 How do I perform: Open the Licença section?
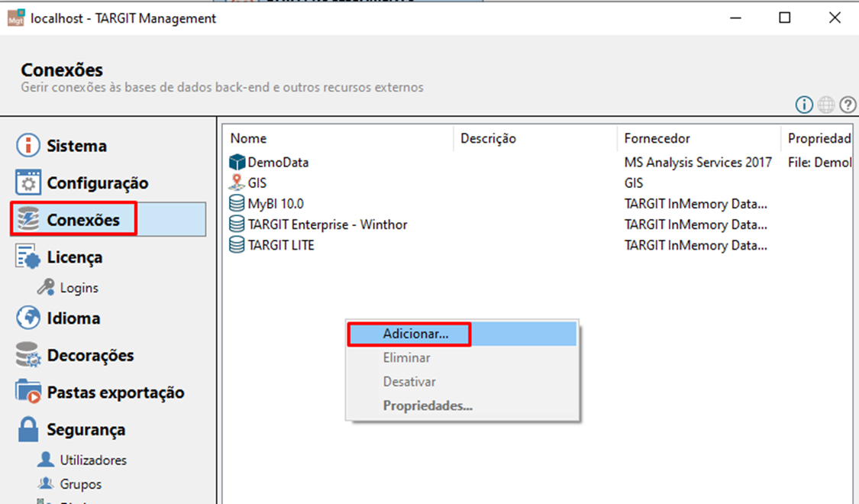click(x=75, y=257)
